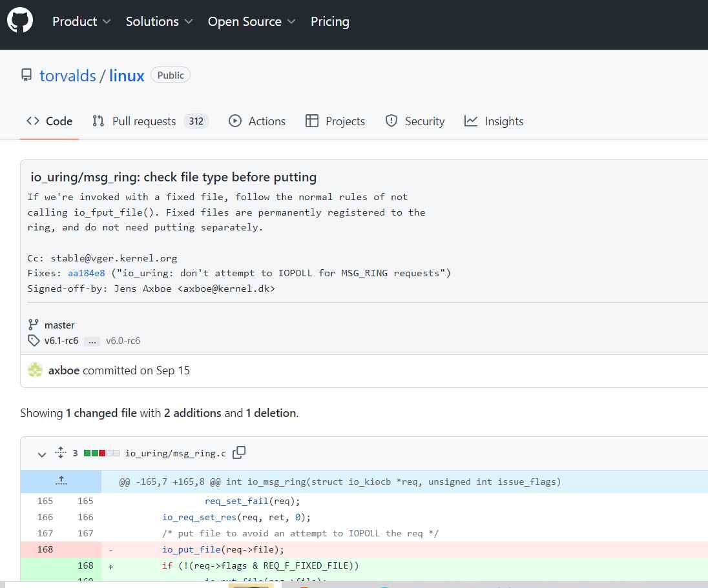
Task: Switch to the Code tab
Action: pyautogui.click(x=50, y=121)
